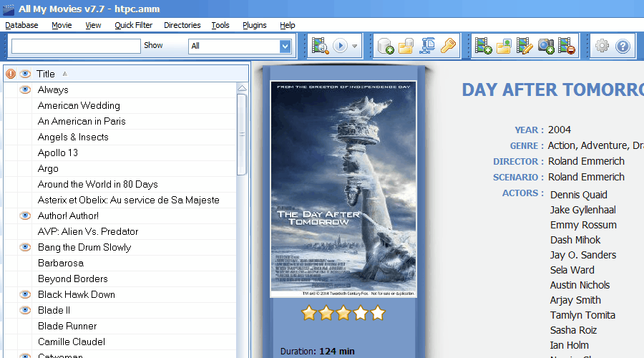Open the play button dropdown arrow
644x358 pixels.
(354, 46)
